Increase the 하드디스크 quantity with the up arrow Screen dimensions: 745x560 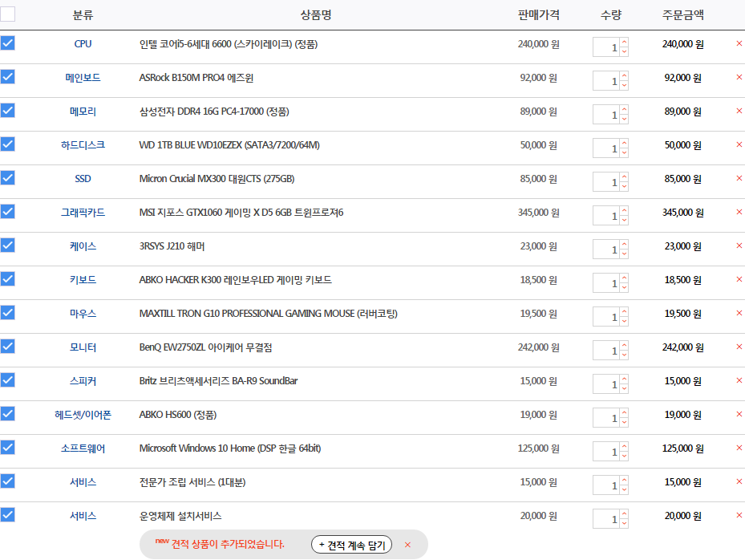click(625, 144)
